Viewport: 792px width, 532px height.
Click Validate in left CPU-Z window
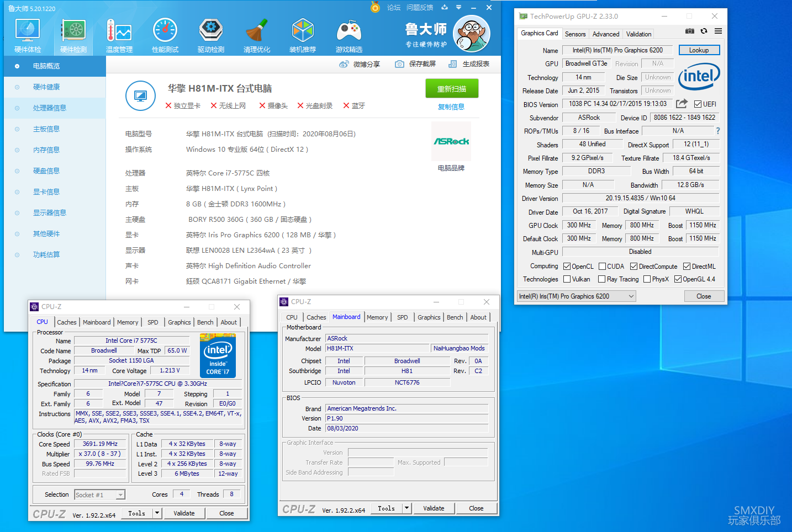coord(184,513)
